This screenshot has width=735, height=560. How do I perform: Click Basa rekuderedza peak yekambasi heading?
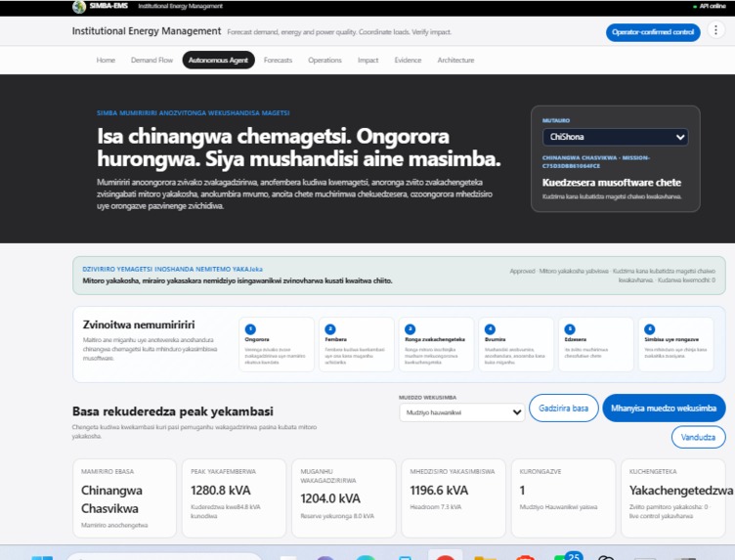coord(172,411)
